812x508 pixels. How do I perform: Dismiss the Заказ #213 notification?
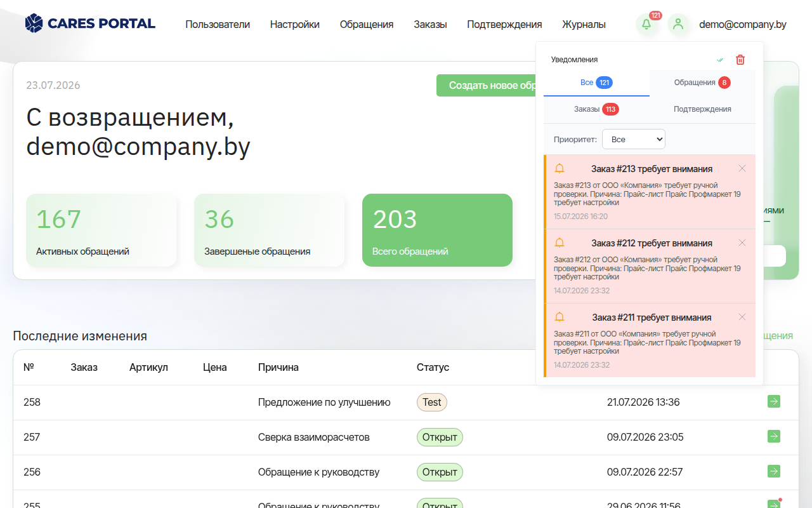point(742,168)
